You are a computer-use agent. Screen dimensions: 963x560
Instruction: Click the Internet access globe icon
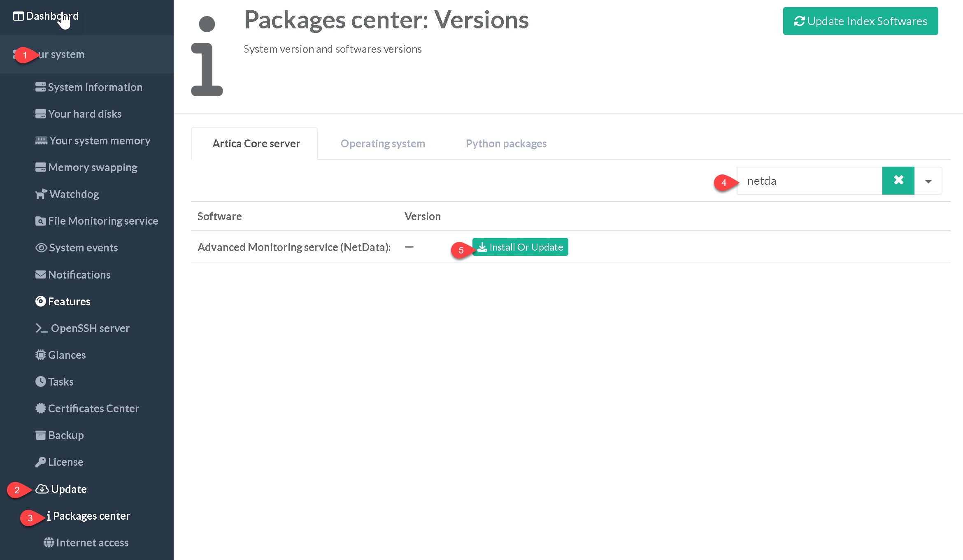point(49,543)
